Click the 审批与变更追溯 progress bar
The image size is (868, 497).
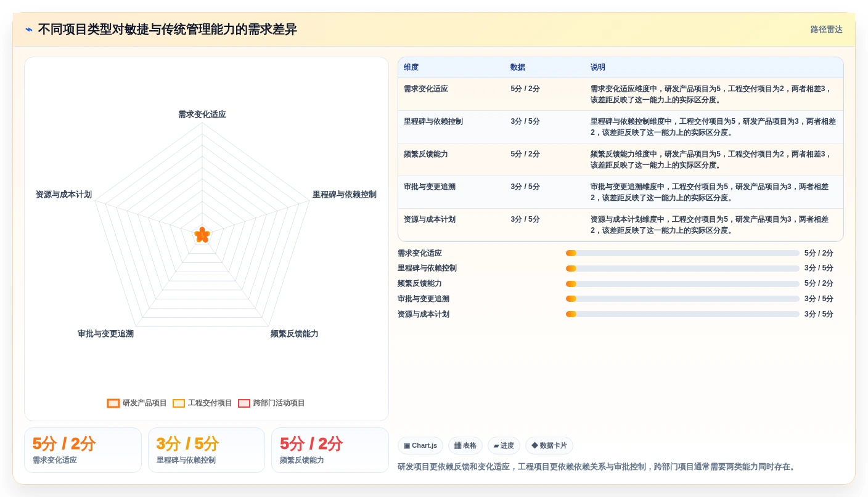coord(682,299)
